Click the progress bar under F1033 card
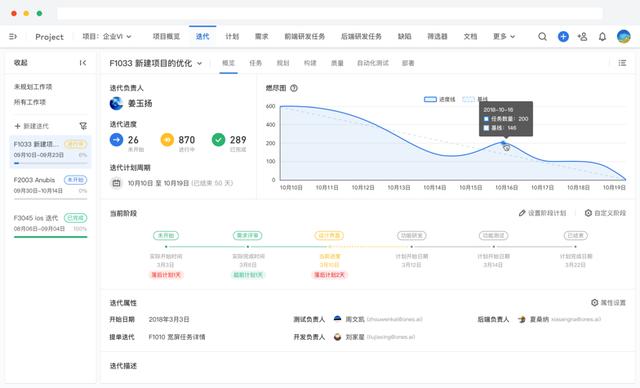The height and width of the screenshot is (388, 640). pos(51,163)
